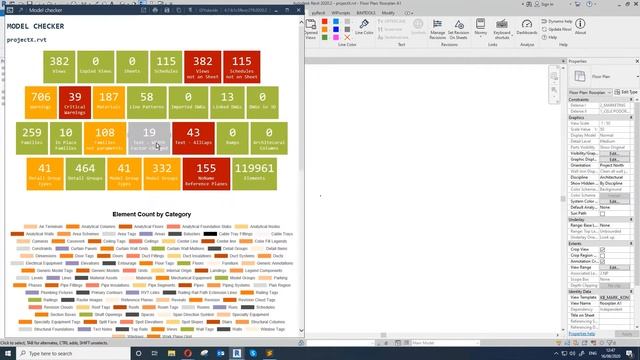
Task: Pick the magenta line color swatch
Action: [x=336, y=37]
